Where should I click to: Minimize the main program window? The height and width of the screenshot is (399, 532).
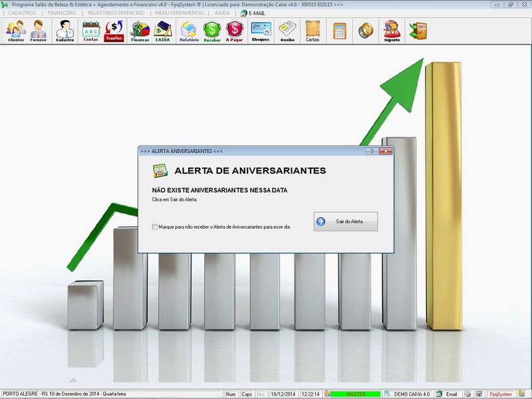coord(497,5)
